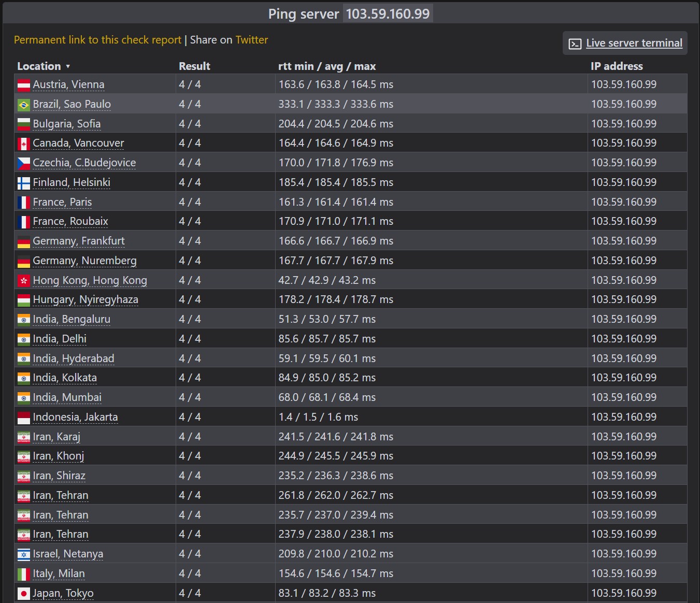The height and width of the screenshot is (603, 700).
Task: Open the Brazil, Sao Paulo location link
Action: (72, 104)
